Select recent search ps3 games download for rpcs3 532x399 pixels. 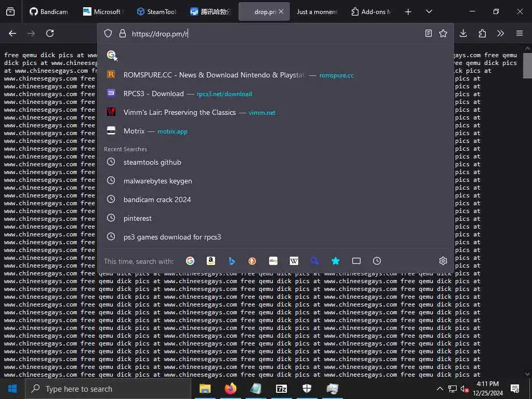click(275, 237)
